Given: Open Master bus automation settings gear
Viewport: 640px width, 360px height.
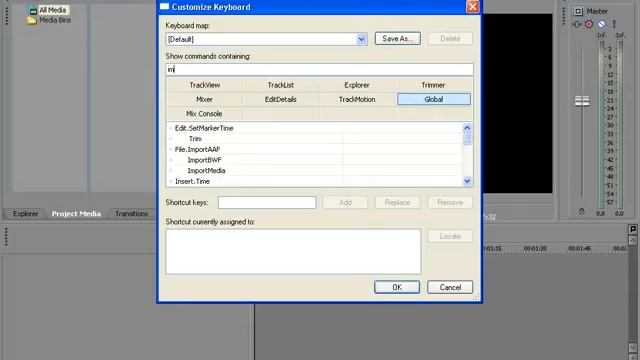Looking at the screenshot, I should tap(589, 24).
